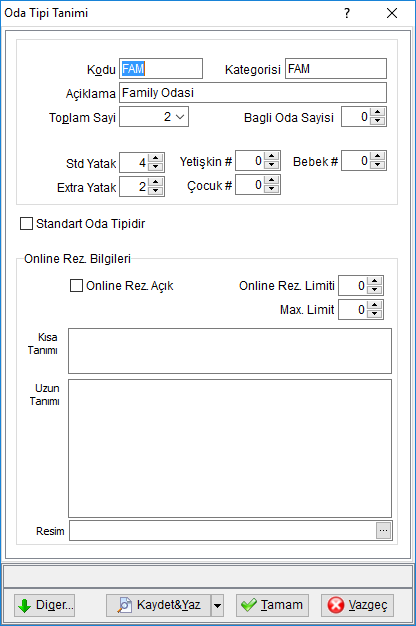Increase Bagli Oda Sayisi spinner value
416x626 pixels.
point(378,112)
